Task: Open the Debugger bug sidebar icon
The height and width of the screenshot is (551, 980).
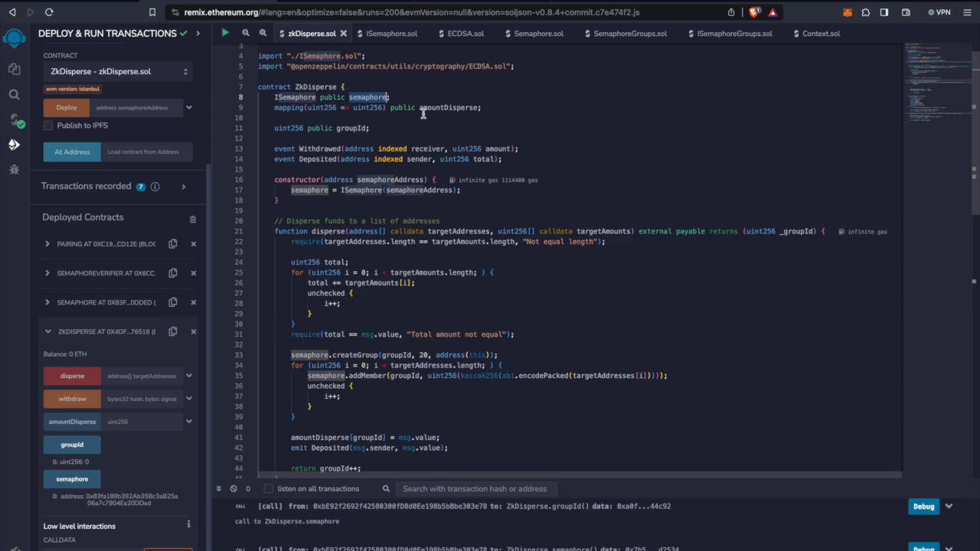Action: (14, 169)
